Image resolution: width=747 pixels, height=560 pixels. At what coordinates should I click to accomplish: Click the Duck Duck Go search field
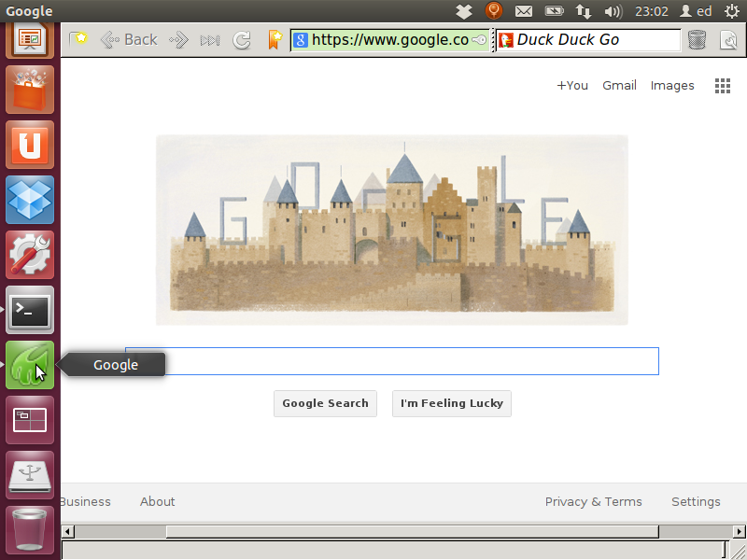[x=588, y=40]
